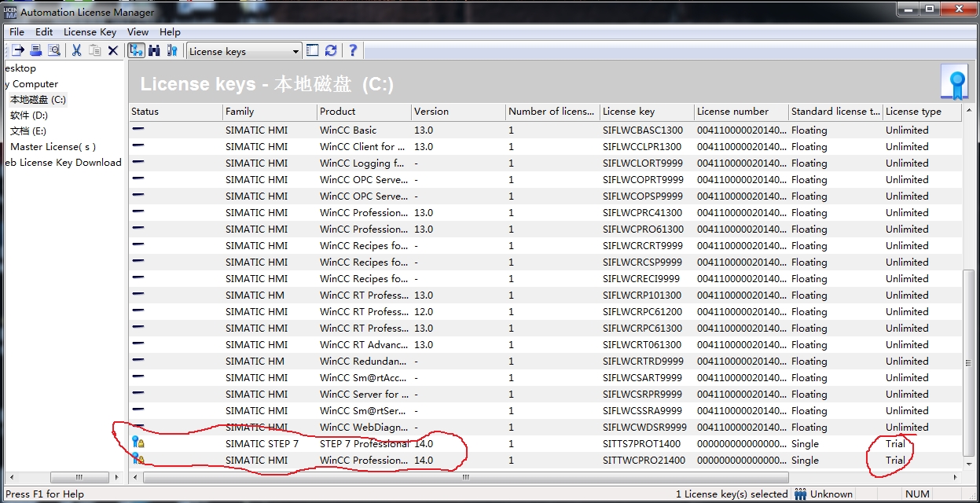Click the Delete X toolbar icon
Viewport: 980px width, 503px height.
(x=112, y=51)
